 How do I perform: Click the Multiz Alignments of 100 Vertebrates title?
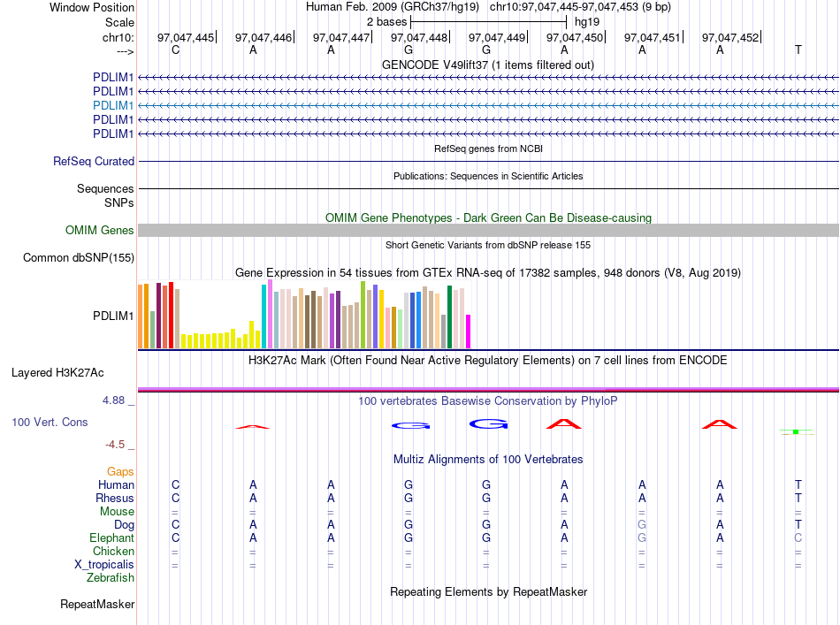(488, 459)
